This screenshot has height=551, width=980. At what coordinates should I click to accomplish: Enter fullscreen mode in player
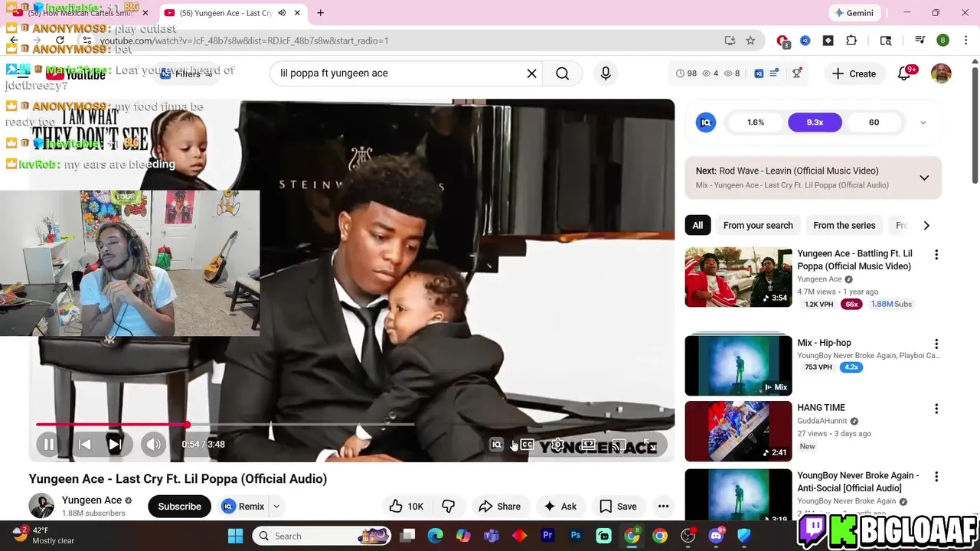point(649,445)
